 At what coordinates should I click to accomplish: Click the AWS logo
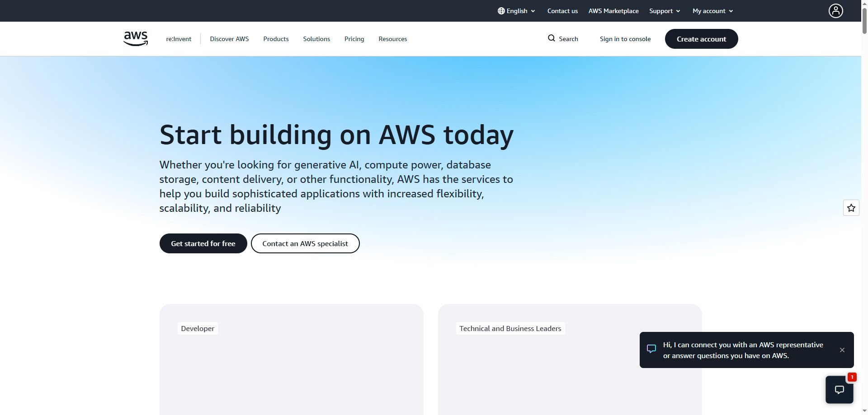136,39
